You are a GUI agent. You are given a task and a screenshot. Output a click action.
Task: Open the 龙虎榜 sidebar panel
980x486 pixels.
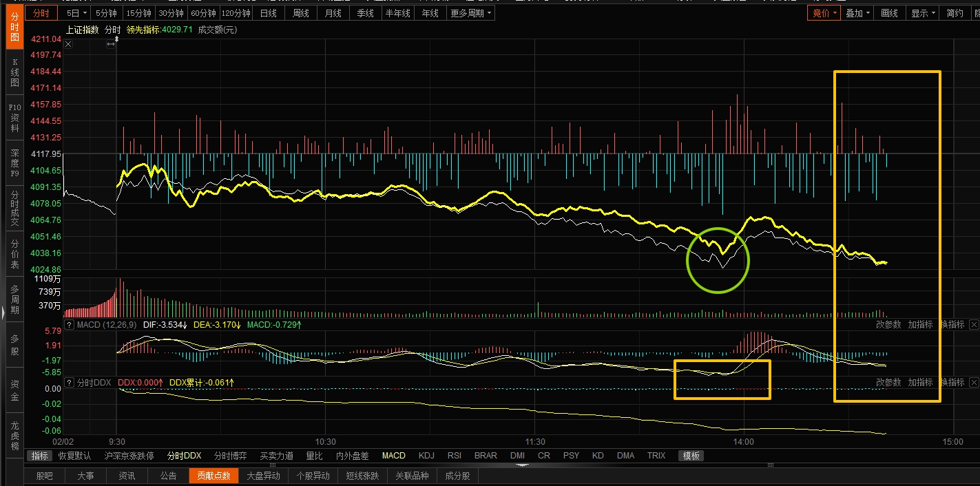[x=14, y=435]
